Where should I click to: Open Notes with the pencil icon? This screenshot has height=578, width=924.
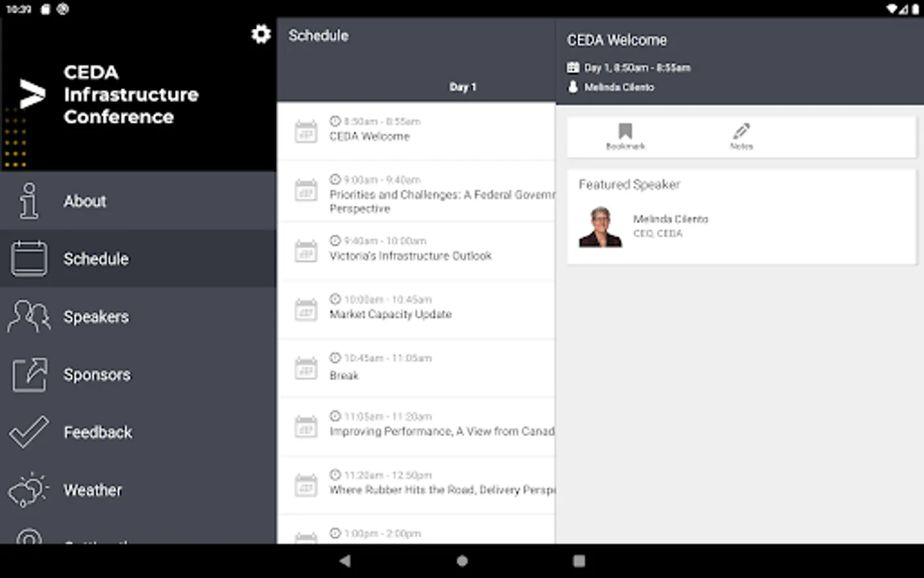coord(741,131)
